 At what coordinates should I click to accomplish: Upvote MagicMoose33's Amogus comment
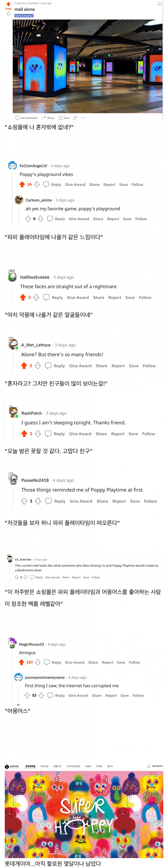pyautogui.click(x=22, y=662)
